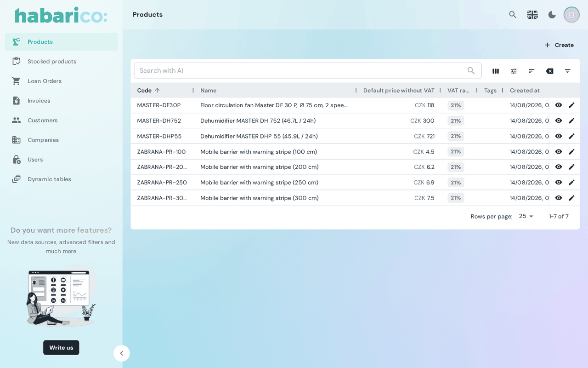Open user avatar menu 'D'
Viewport: 588px width, 368px height.
571,15
